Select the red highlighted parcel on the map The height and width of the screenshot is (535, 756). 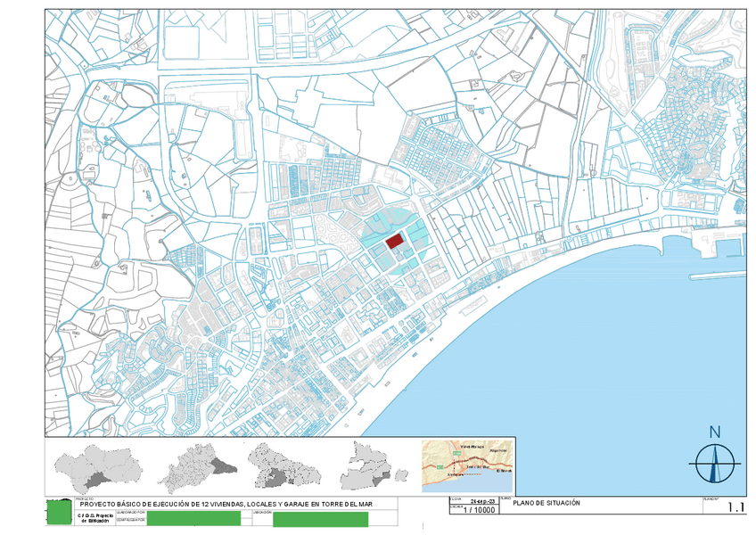point(394,241)
